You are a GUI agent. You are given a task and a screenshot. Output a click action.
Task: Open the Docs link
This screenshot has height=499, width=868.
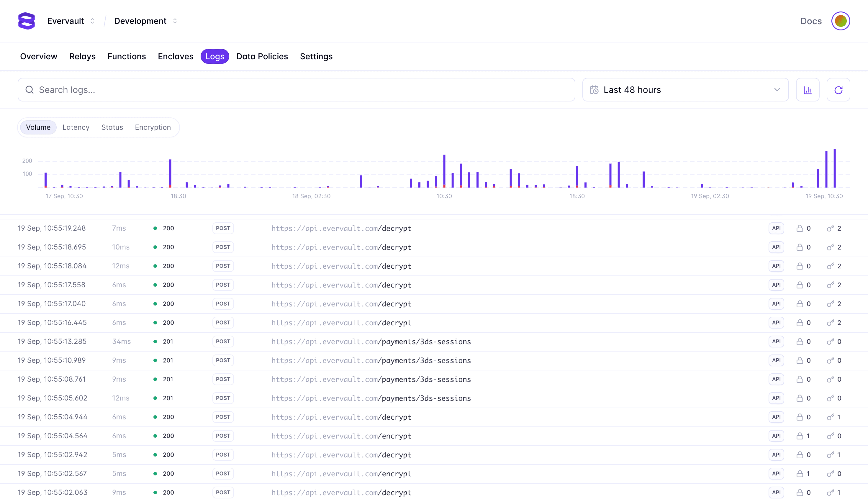(x=811, y=21)
